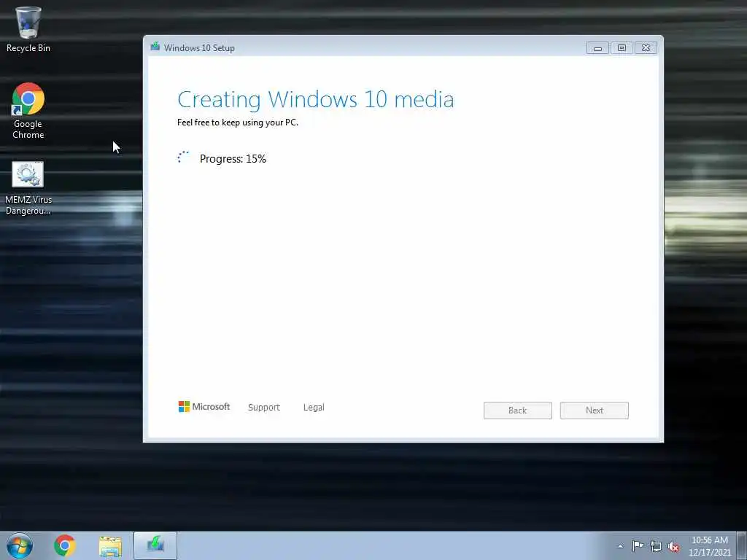Maximize the Windows 10 Setup window

pos(622,47)
